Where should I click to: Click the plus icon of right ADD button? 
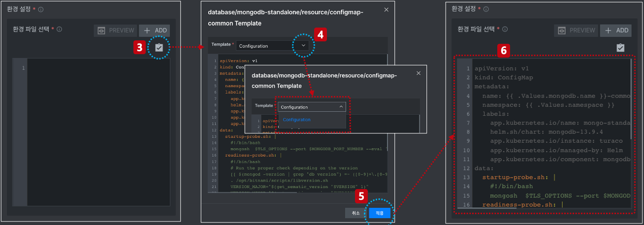[609, 31]
